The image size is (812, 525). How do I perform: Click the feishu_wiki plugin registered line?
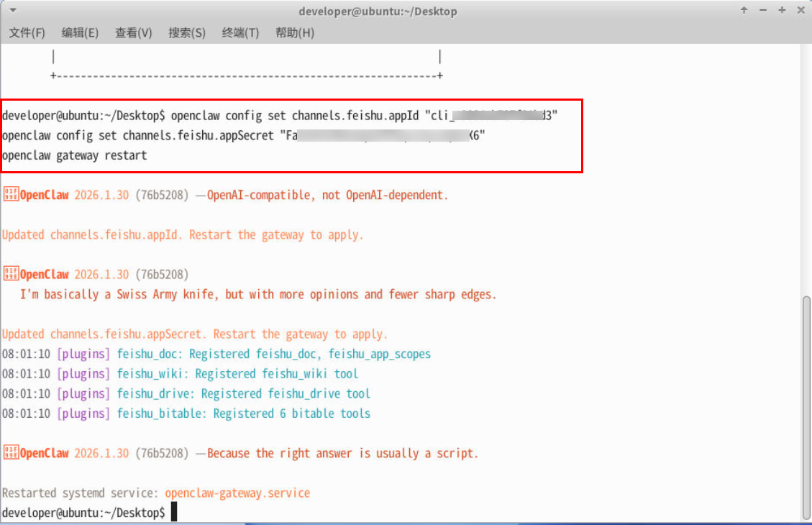(x=181, y=374)
